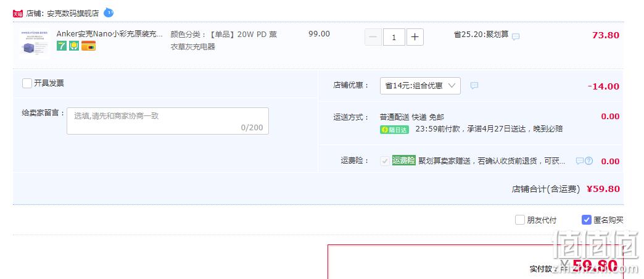
Task: Click the 颜色分类 20W PD variant description
Action: pyautogui.click(x=224, y=40)
